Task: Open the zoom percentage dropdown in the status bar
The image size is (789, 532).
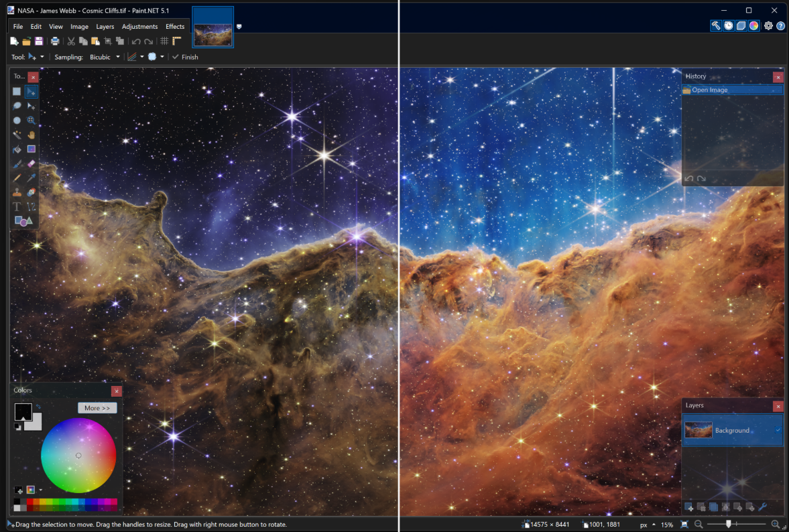Action: point(668,525)
